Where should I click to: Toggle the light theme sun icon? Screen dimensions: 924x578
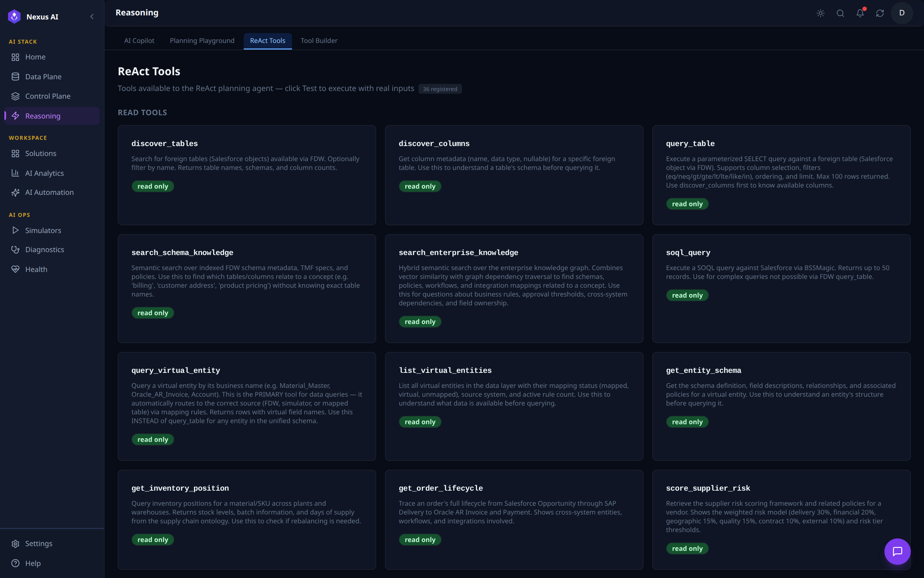(x=821, y=13)
